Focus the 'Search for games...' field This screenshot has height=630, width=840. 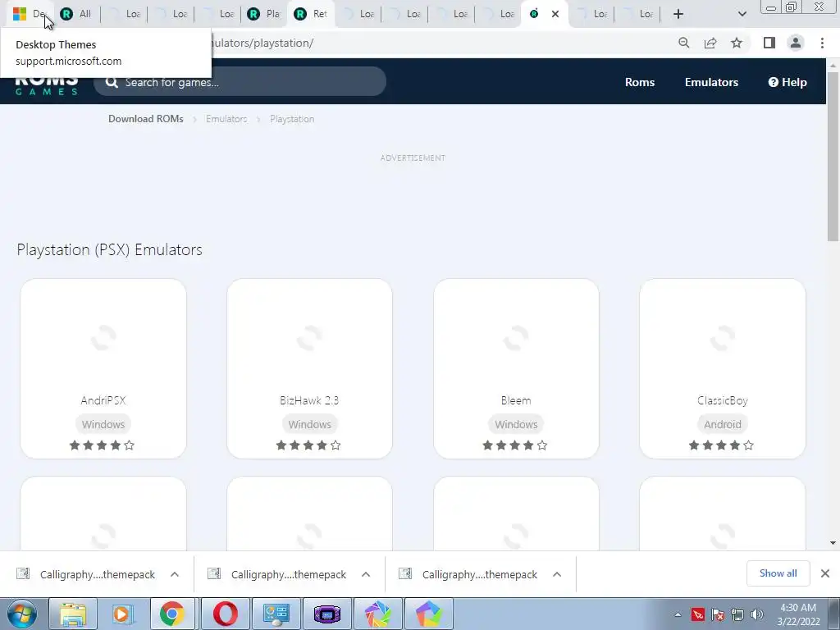click(240, 82)
